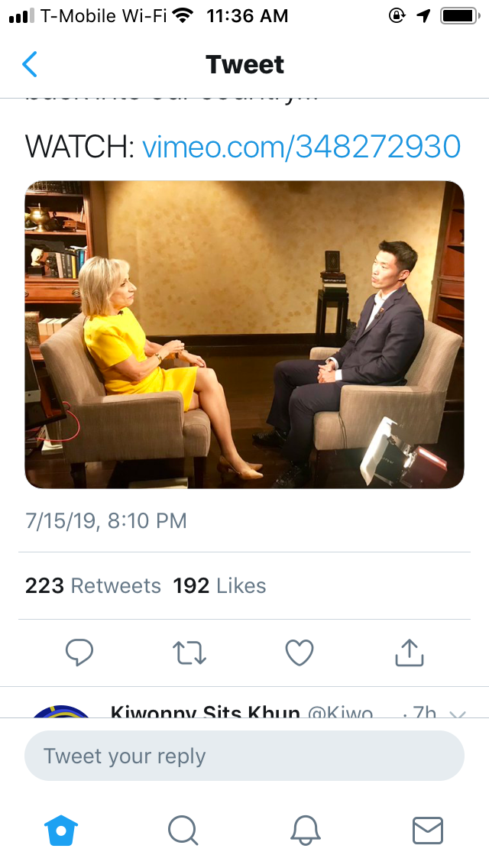Open the Messages envelope tab
This screenshot has width=489, height=868.
pyautogui.click(x=427, y=830)
